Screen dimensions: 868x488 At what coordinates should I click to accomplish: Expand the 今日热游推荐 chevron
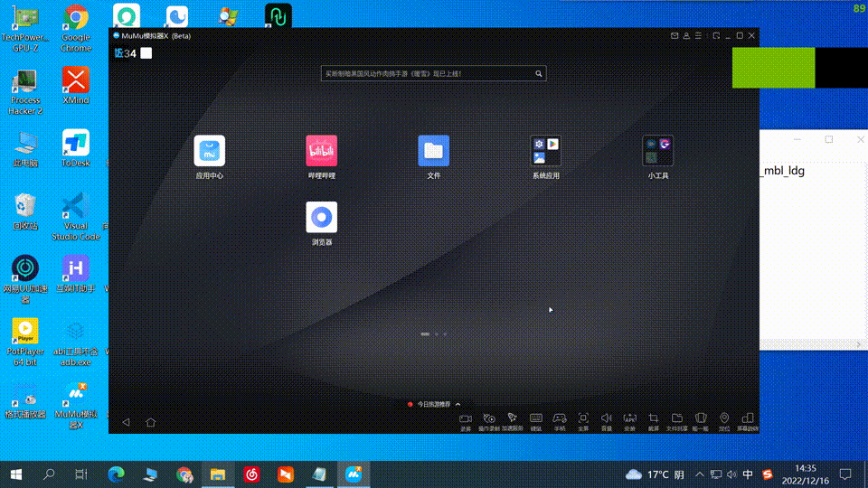click(458, 405)
